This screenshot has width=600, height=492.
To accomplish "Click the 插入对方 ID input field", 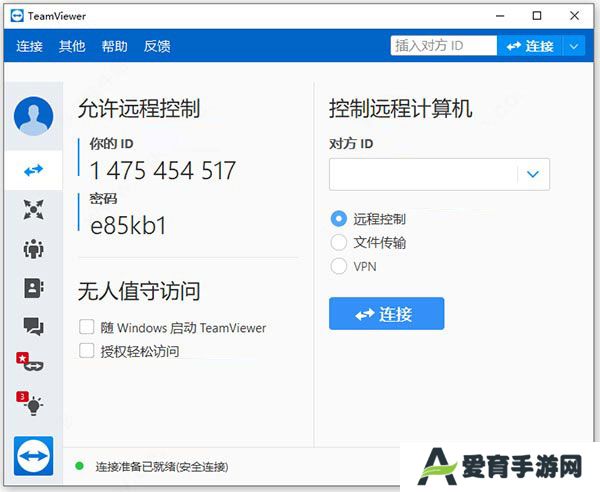I will click(443, 46).
